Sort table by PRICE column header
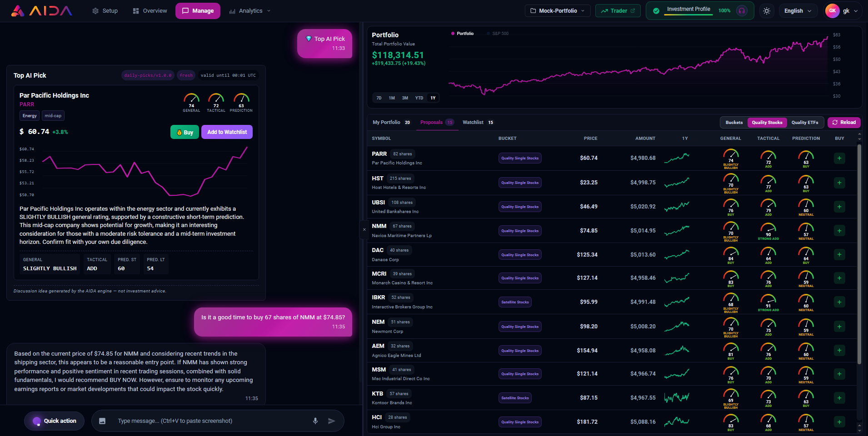Image resolution: width=868 pixels, height=436 pixels. (590, 139)
